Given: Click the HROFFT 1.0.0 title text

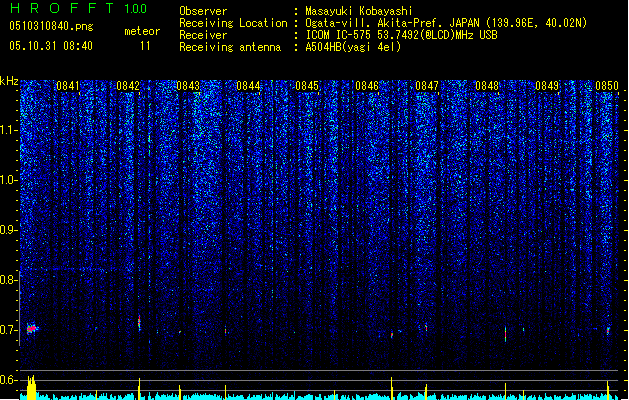Looking at the screenshot, I should (78, 8).
